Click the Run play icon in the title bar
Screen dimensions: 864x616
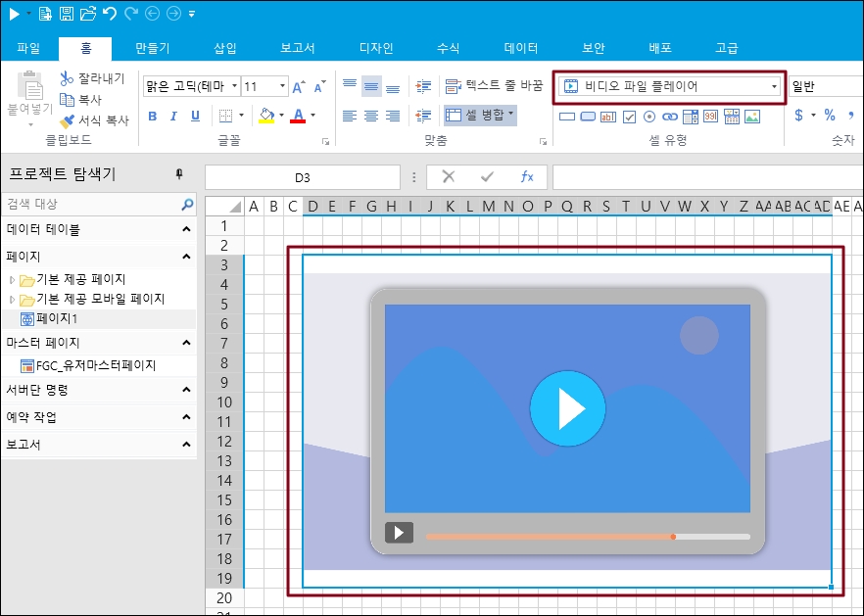click(x=14, y=13)
